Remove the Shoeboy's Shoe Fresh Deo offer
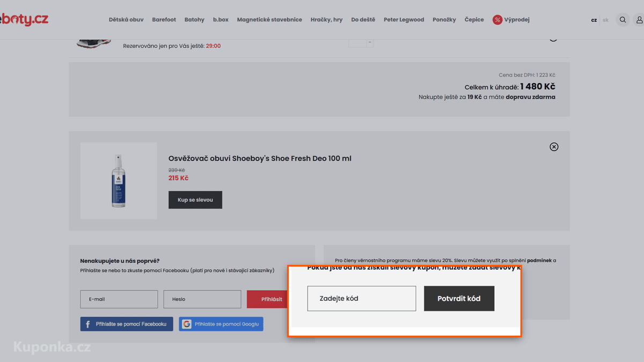This screenshot has height=362, width=644. tap(554, 147)
